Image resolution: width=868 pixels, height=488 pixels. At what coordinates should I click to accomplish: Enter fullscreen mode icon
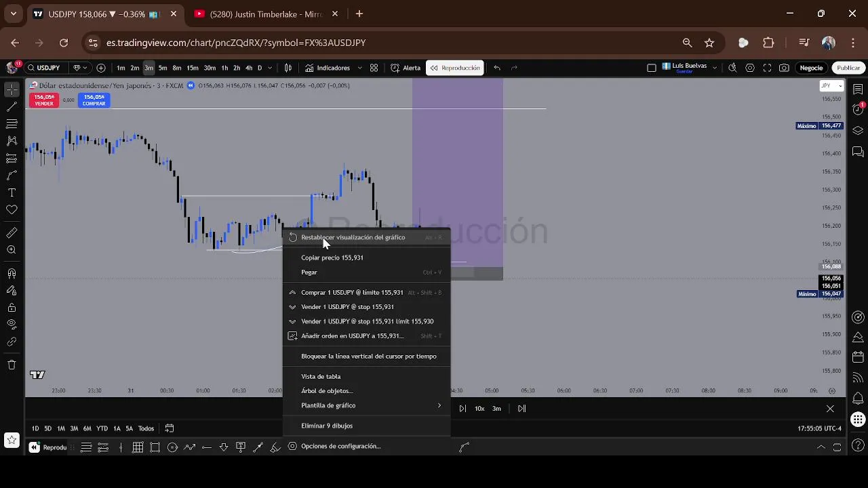pos(767,68)
